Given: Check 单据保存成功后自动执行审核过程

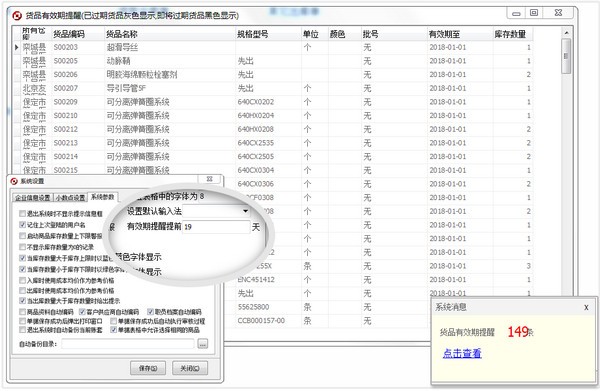Looking at the screenshot, I should tap(113, 321).
